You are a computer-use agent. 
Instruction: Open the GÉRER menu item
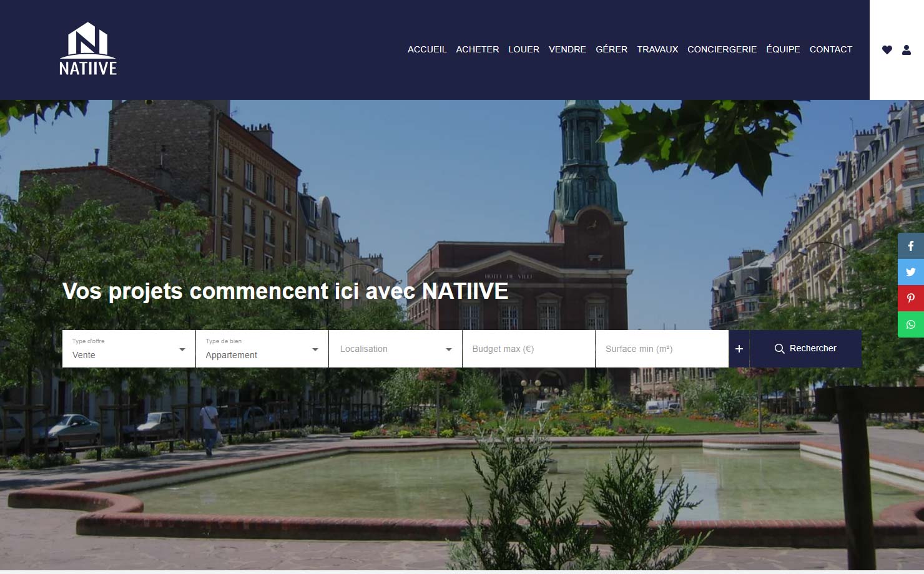click(612, 49)
